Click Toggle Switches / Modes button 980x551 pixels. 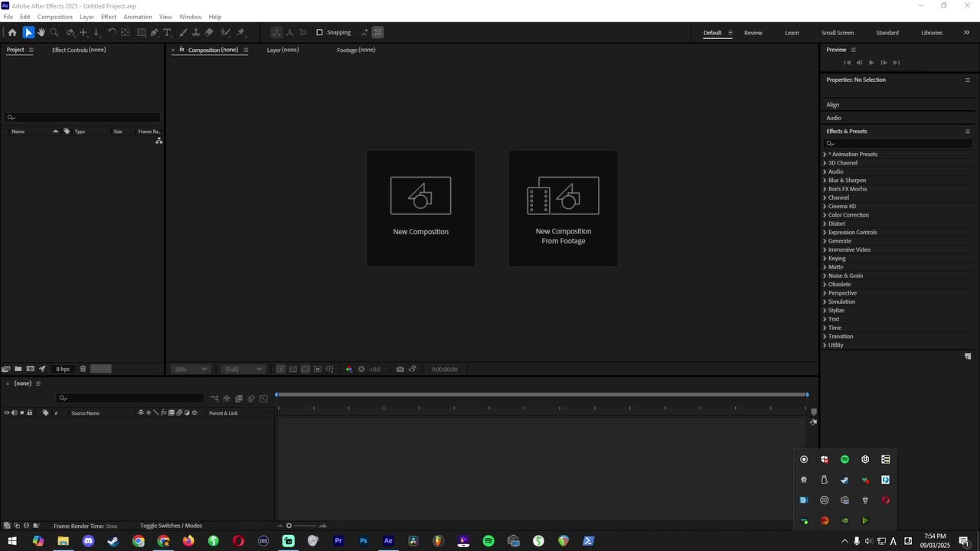(171, 526)
